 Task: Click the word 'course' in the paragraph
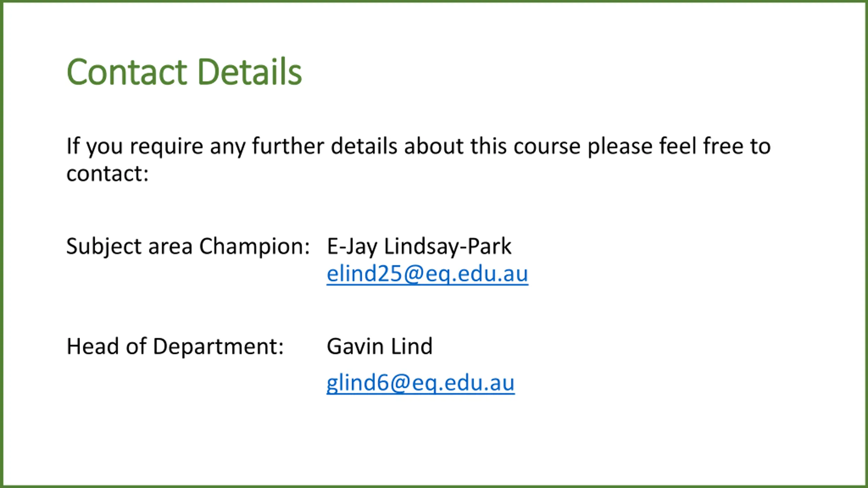click(x=547, y=146)
